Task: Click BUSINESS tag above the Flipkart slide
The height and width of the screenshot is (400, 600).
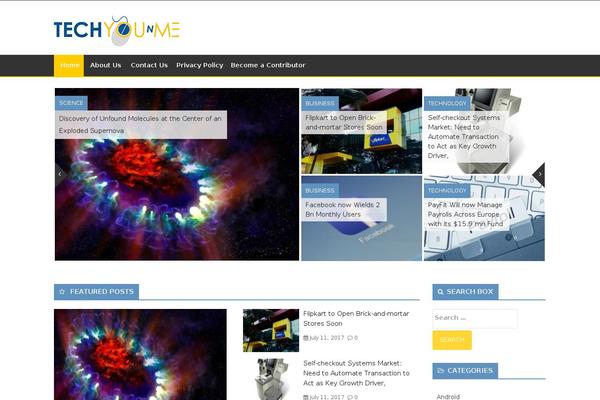Action: pos(320,103)
